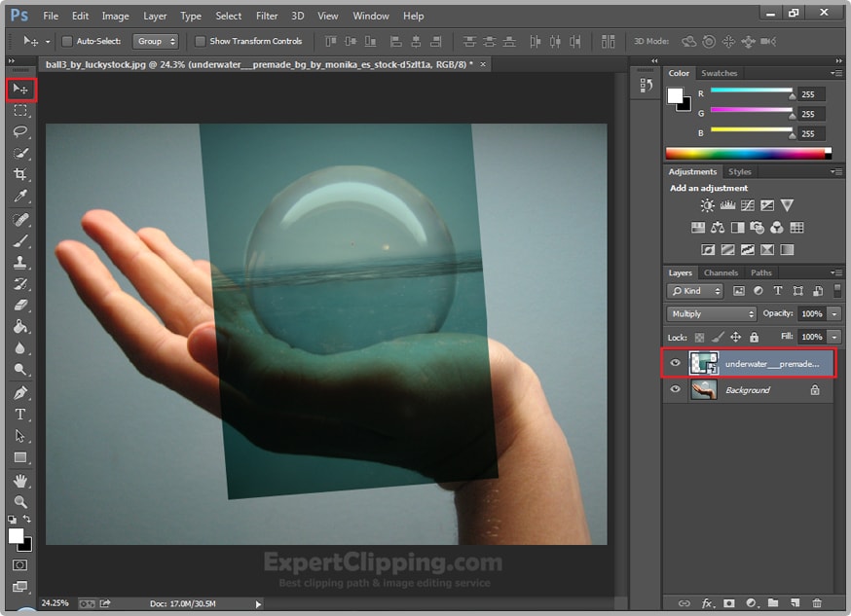Switch to the Swatches tab
The height and width of the screenshot is (616, 851).
coord(720,73)
